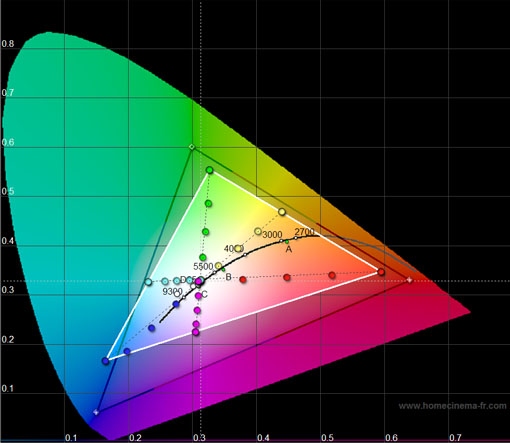Select the reference blue target marker near bottom

[96, 412]
